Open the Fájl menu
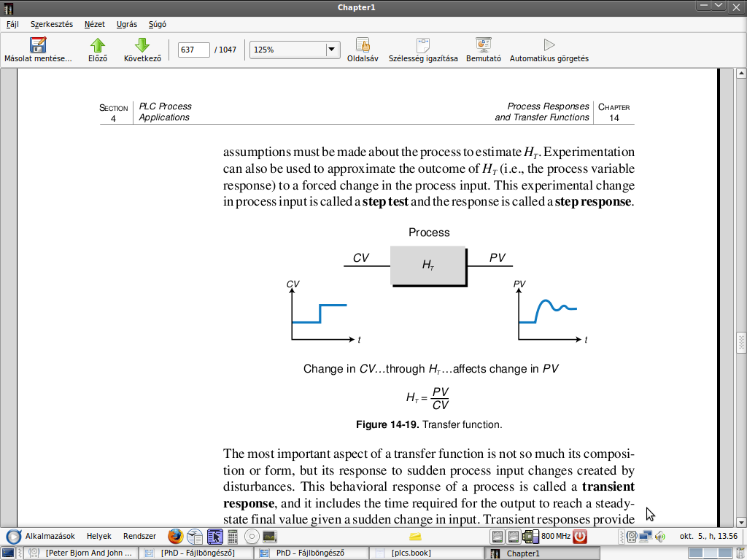 12,24
